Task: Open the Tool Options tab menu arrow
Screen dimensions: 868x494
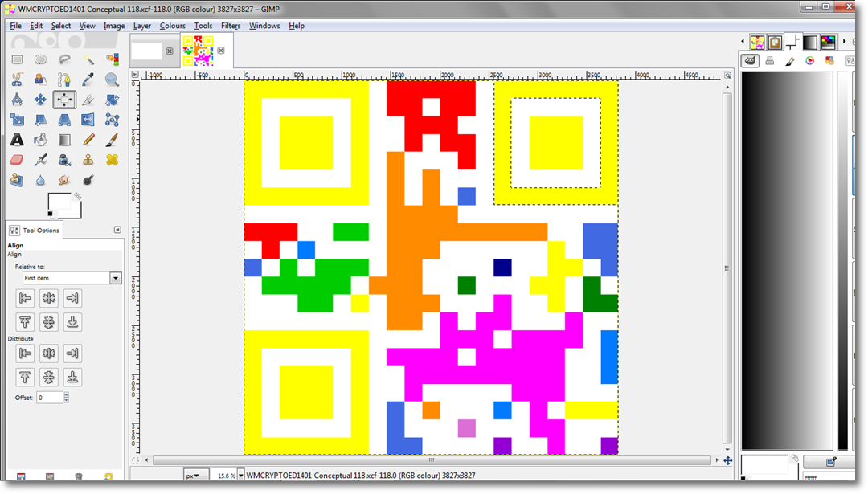Action: [x=117, y=230]
